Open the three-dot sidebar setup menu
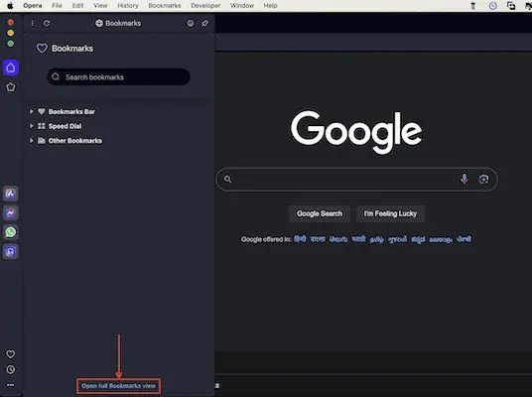 (11, 385)
